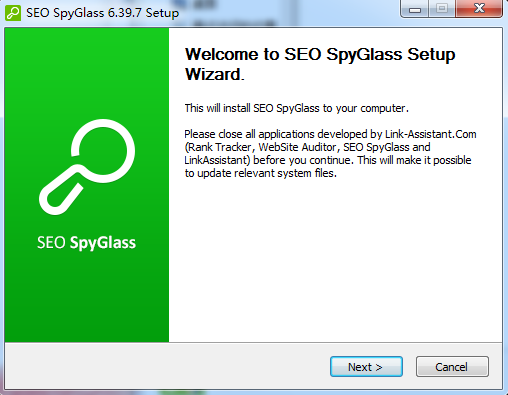Click the word Wizard in the heading

[x=215, y=74]
